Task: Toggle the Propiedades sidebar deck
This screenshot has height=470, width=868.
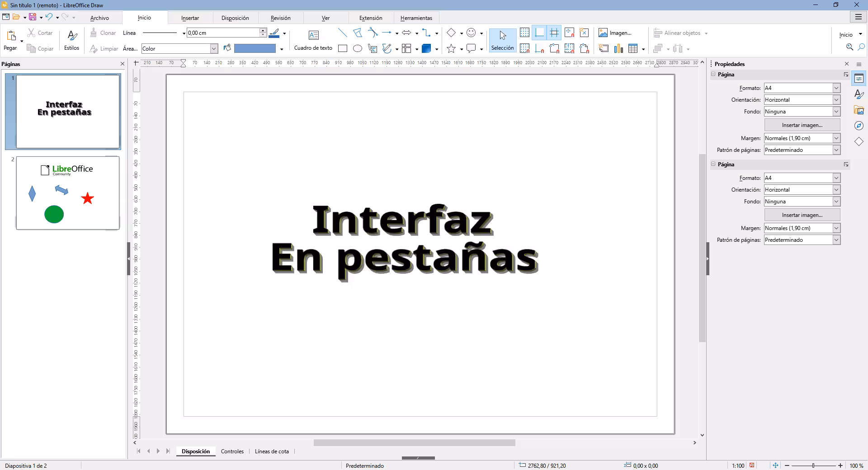Action: (859, 79)
